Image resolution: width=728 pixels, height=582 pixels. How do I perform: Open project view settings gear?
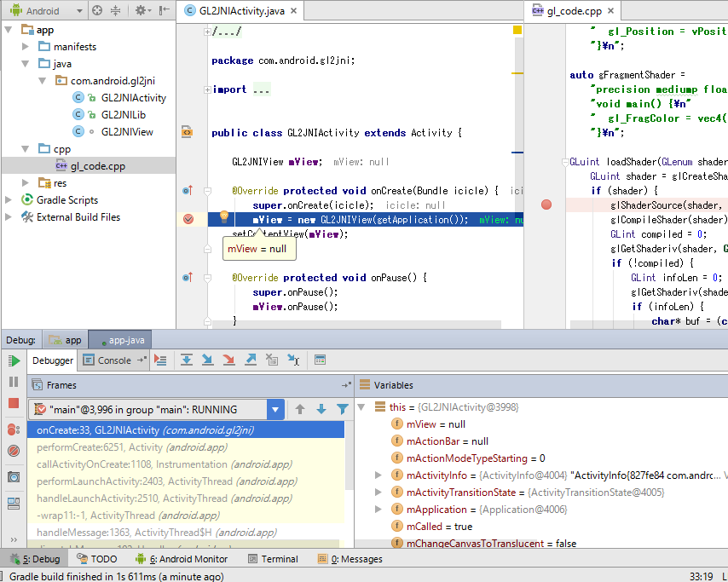point(142,10)
